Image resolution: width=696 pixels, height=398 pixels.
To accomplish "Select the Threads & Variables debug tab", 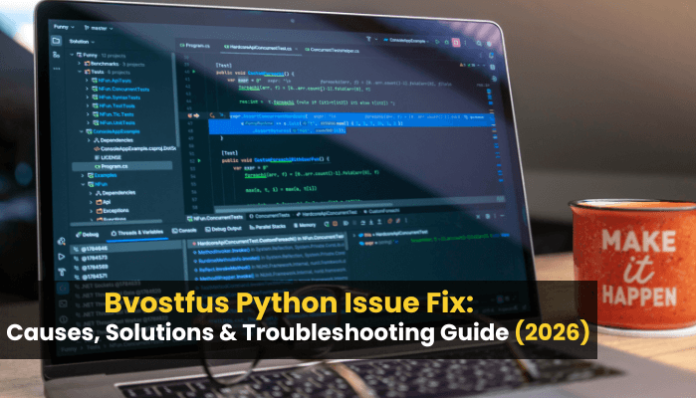I will (x=137, y=232).
